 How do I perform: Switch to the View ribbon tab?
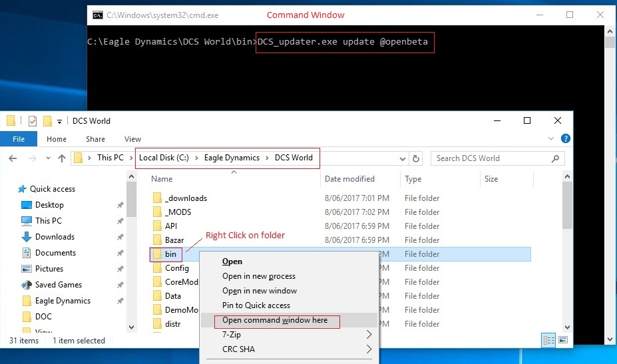132,139
